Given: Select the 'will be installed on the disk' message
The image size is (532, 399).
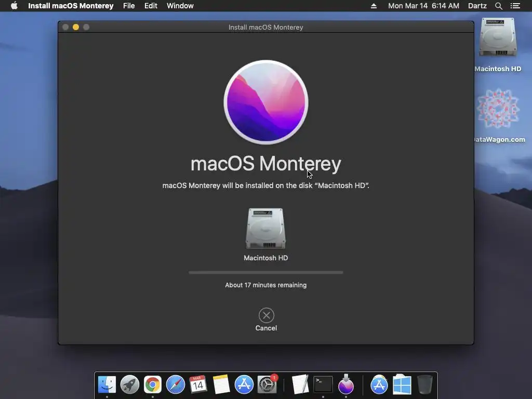Looking at the screenshot, I should pos(265,185).
